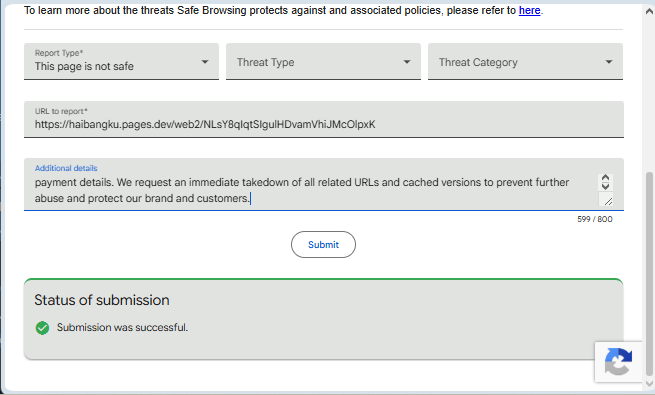Click the page vertical scrollbar thumb

[649, 273]
